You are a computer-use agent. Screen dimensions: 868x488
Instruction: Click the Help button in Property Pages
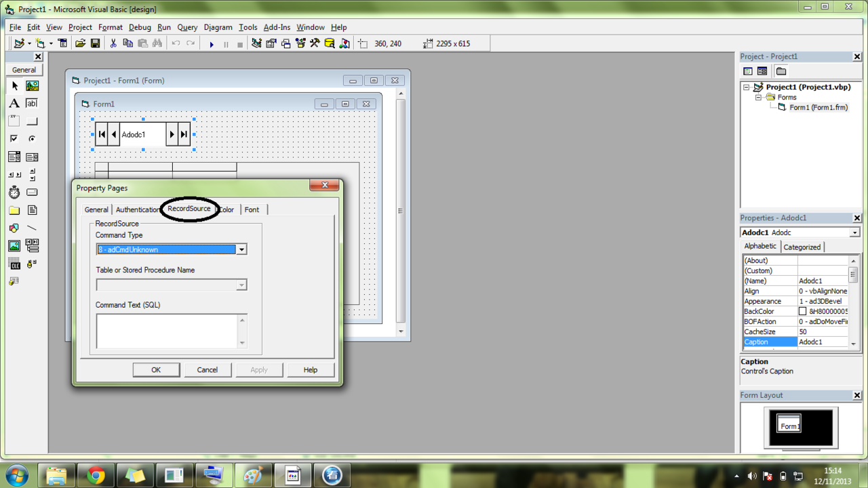[311, 370]
